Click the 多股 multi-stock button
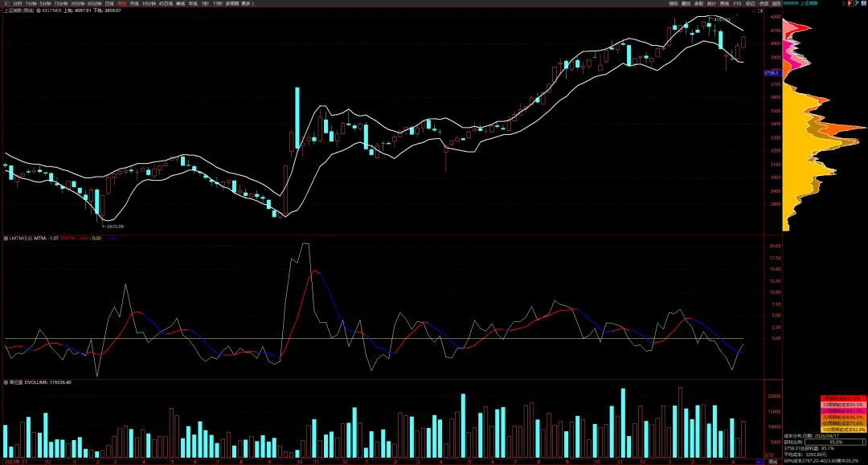868x465 pixels. [x=698, y=3]
